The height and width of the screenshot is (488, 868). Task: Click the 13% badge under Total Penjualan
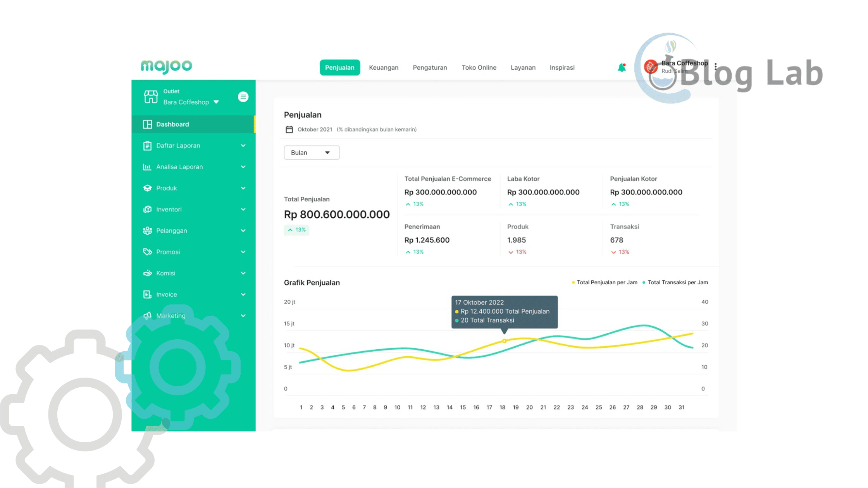[296, 230]
